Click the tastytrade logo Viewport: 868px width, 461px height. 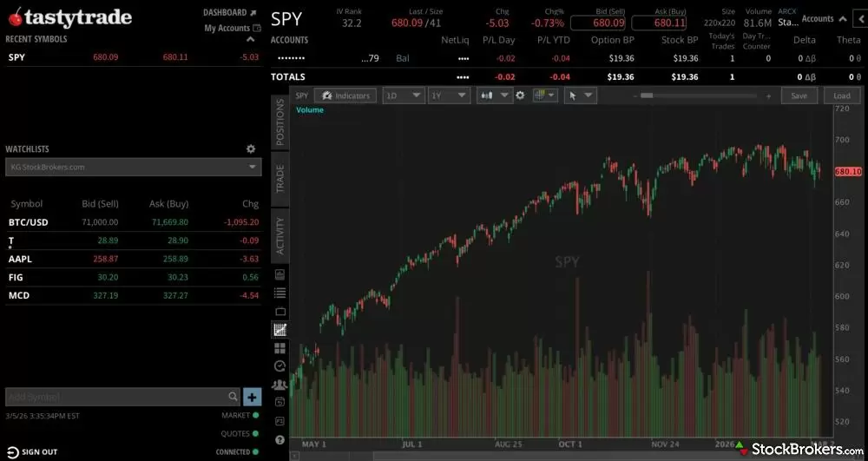coord(69,17)
